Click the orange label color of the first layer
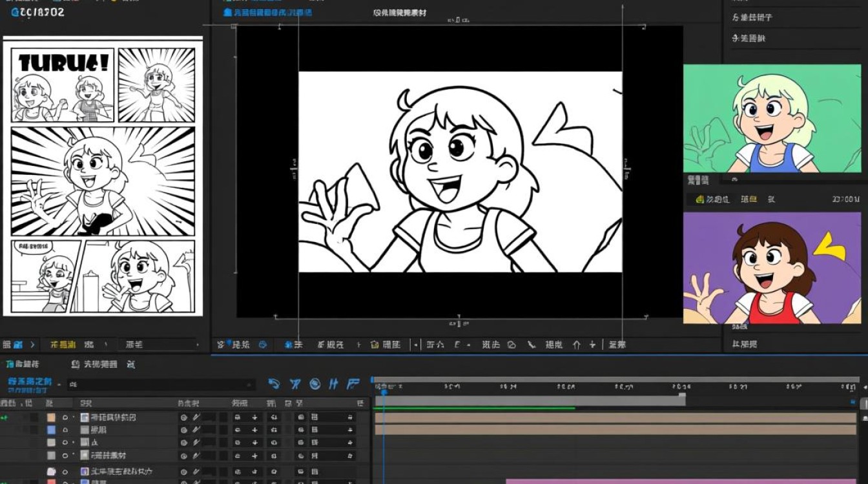The image size is (868, 484). click(51, 418)
